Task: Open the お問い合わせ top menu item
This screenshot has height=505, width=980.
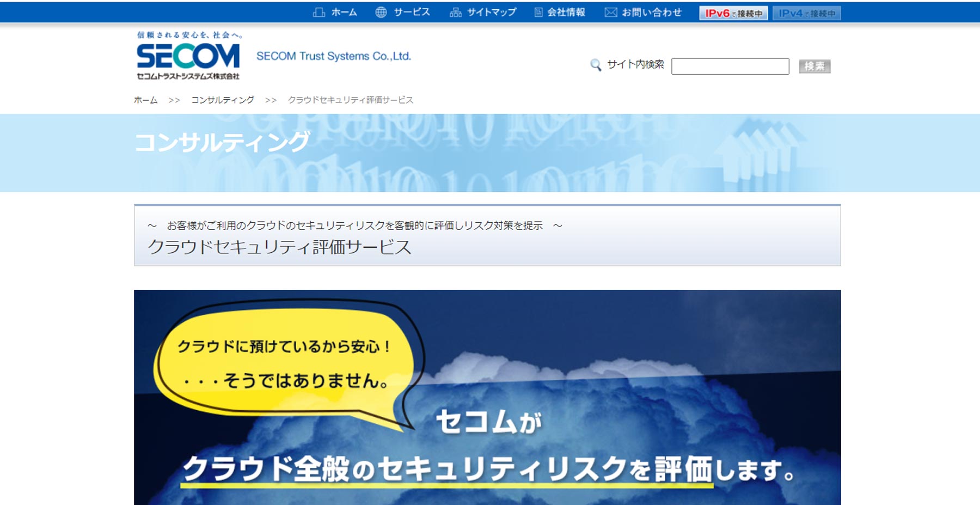Action: pos(652,12)
